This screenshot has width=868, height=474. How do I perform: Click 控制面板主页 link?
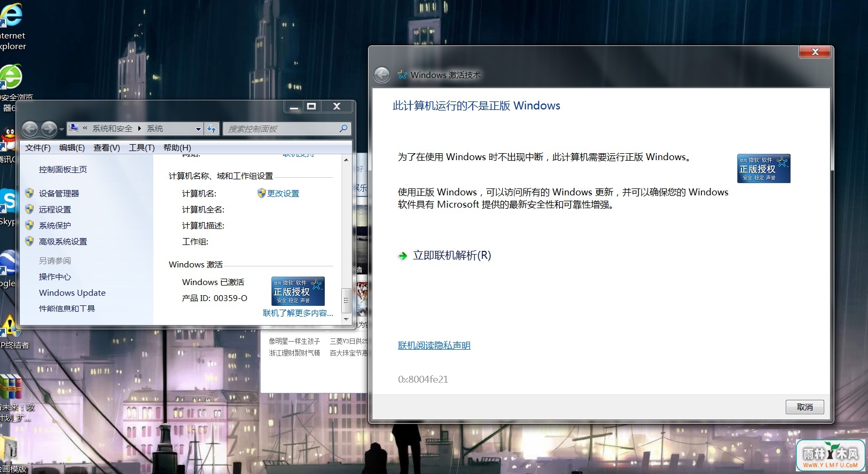[x=62, y=169]
